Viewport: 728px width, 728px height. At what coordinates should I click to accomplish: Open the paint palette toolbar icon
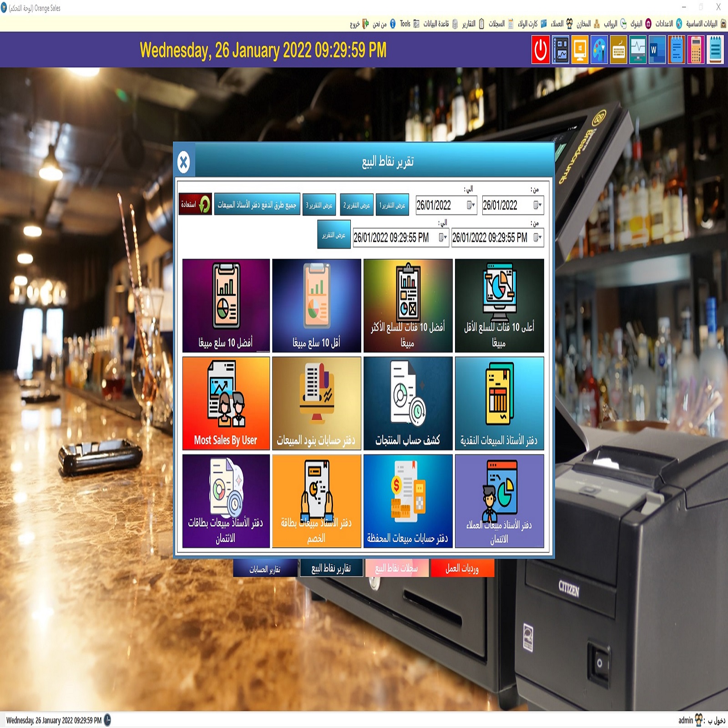click(x=599, y=50)
